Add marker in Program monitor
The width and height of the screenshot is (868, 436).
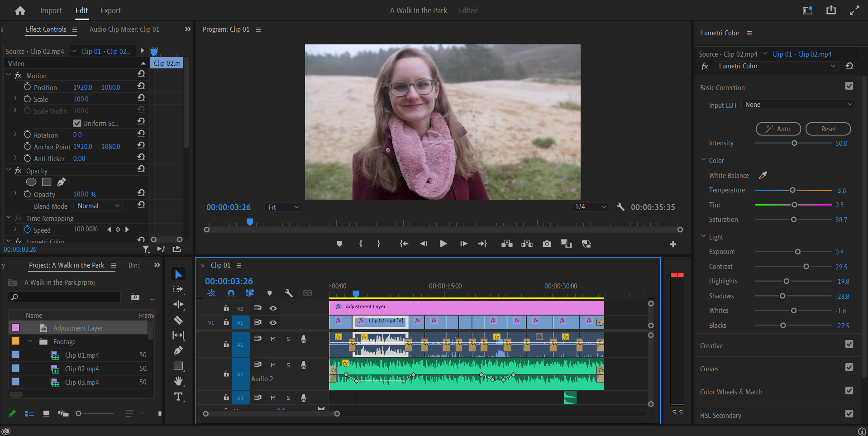(339, 244)
